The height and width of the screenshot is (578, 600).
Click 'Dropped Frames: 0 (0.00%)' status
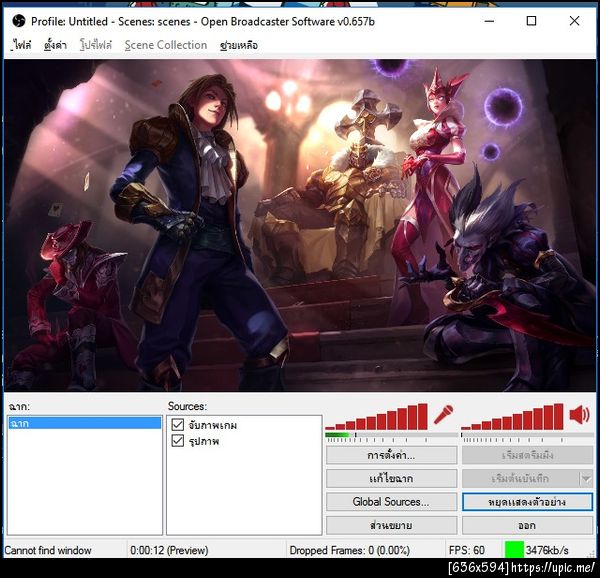(x=349, y=550)
